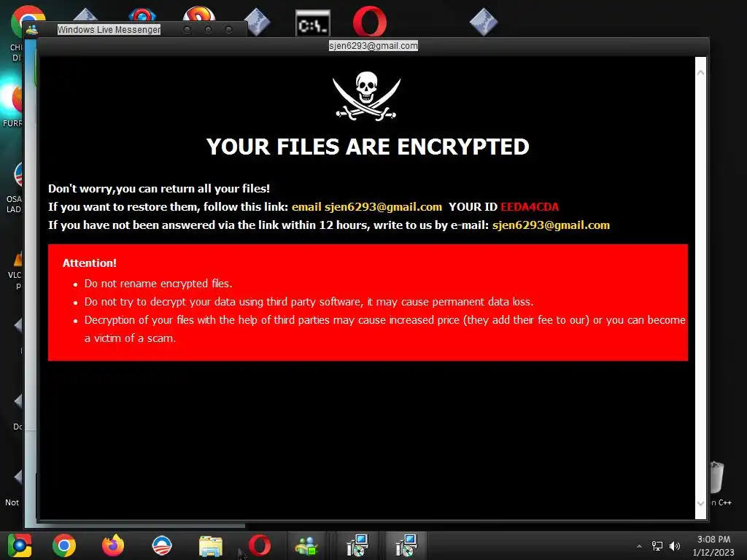Image resolution: width=747 pixels, height=560 pixels.
Task: Click the sjen6293@gmail.com e-mail link on third line
Action: 551,225
